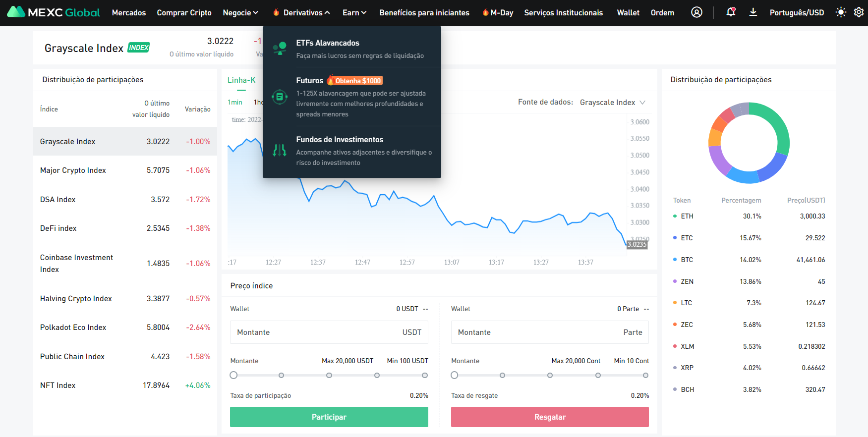Expand the Negocie dropdown
The image size is (868, 437).
coord(240,12)
